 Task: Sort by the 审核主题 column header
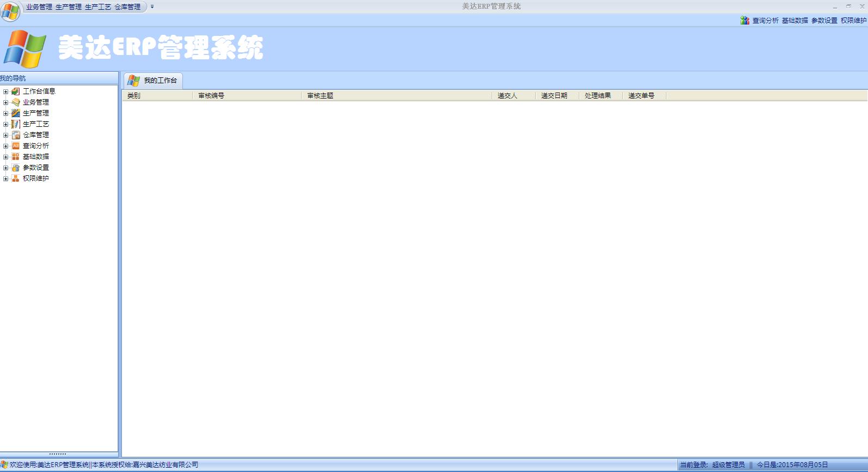(x=397, y=96)
